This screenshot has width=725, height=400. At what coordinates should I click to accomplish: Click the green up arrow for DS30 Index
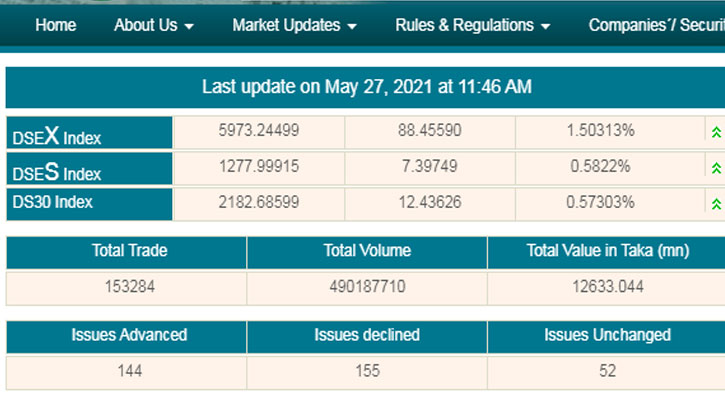click(715, 204)
